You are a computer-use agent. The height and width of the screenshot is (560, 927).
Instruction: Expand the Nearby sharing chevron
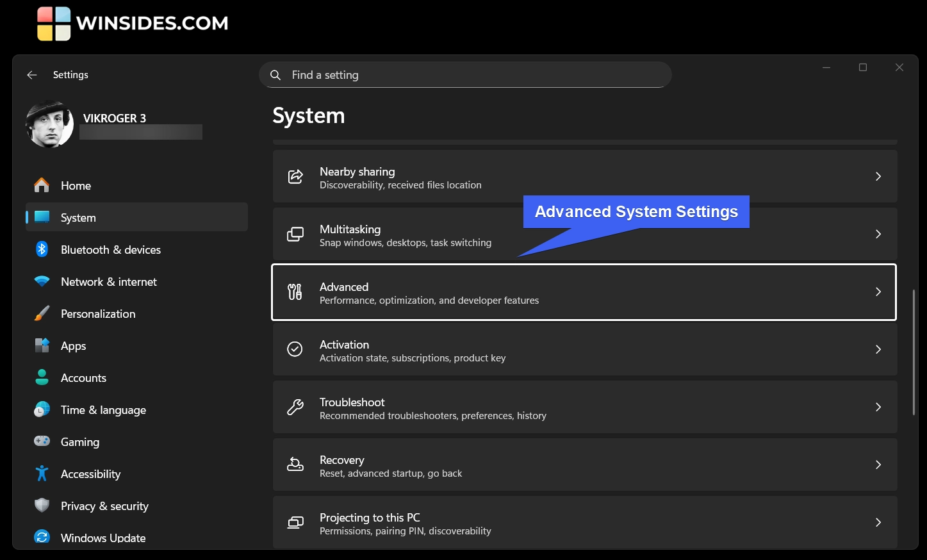point(878,176)
